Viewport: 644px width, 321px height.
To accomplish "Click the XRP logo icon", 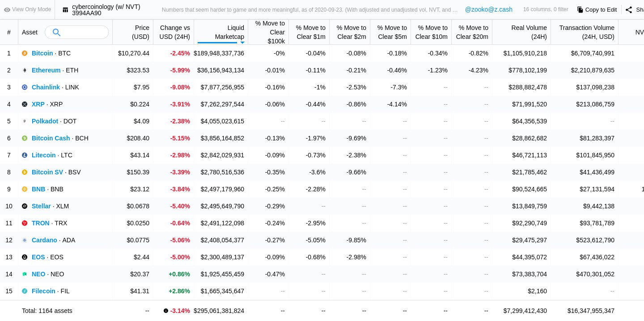I will coord(25,104).
